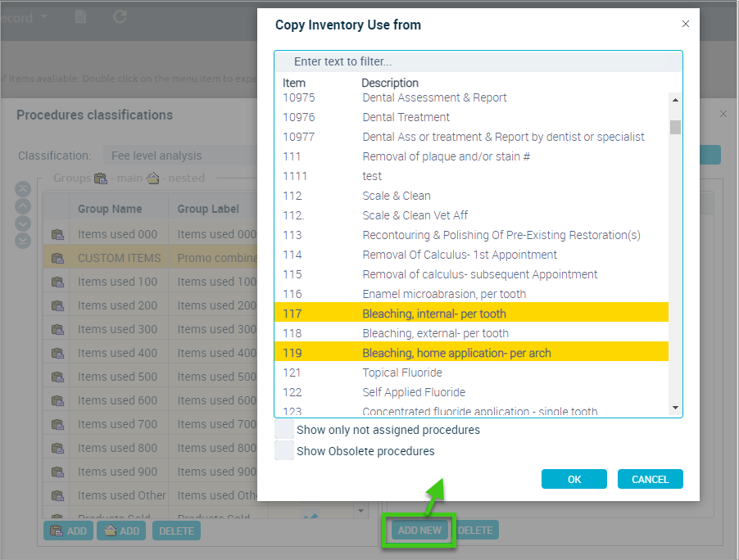This screenshot has height=560, width=739.
Task: Select item 114 Removal Of Calculus- 1st Appointment
Action: coord(471,255)
